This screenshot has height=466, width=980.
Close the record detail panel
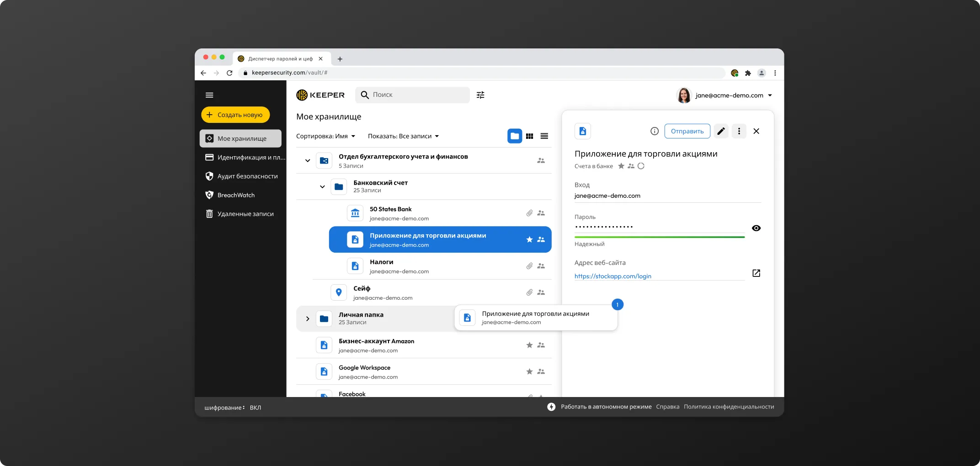(756, 131)
